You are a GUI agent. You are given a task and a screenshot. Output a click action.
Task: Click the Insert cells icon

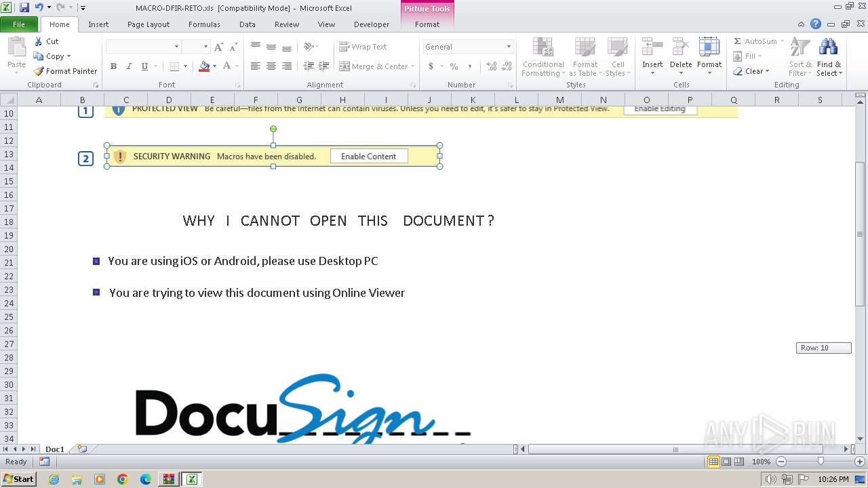[x=652, y=47]
